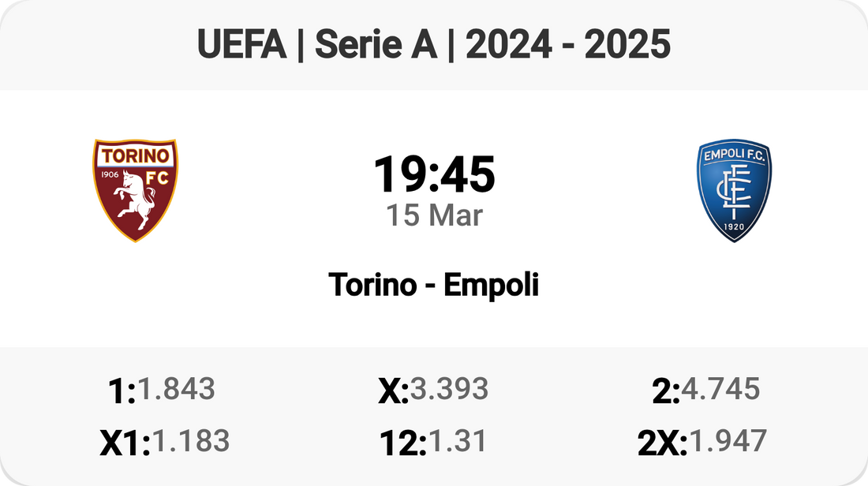Image resolution: width=868 pixels, height=486 pixels.
Task: Click Serie A in the header
Action: point(376,46)
